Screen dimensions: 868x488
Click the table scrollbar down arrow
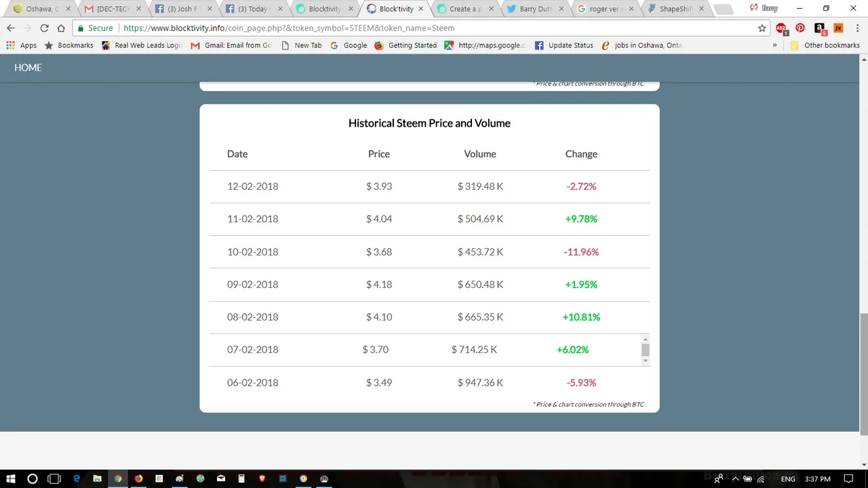click(x=645, y=361)
